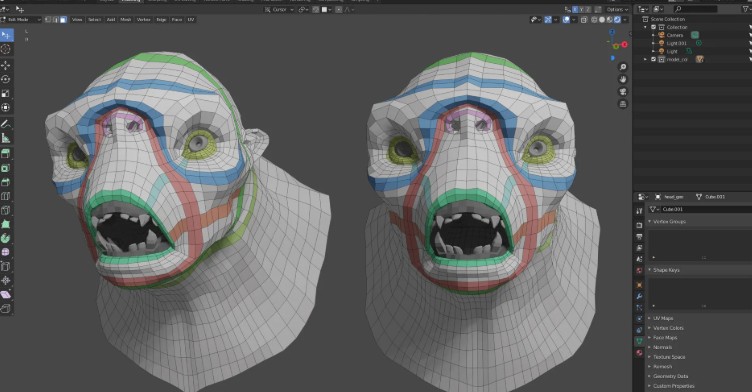
Task: Select the Shrink/Fatten tool
Action: click(6, 281)
